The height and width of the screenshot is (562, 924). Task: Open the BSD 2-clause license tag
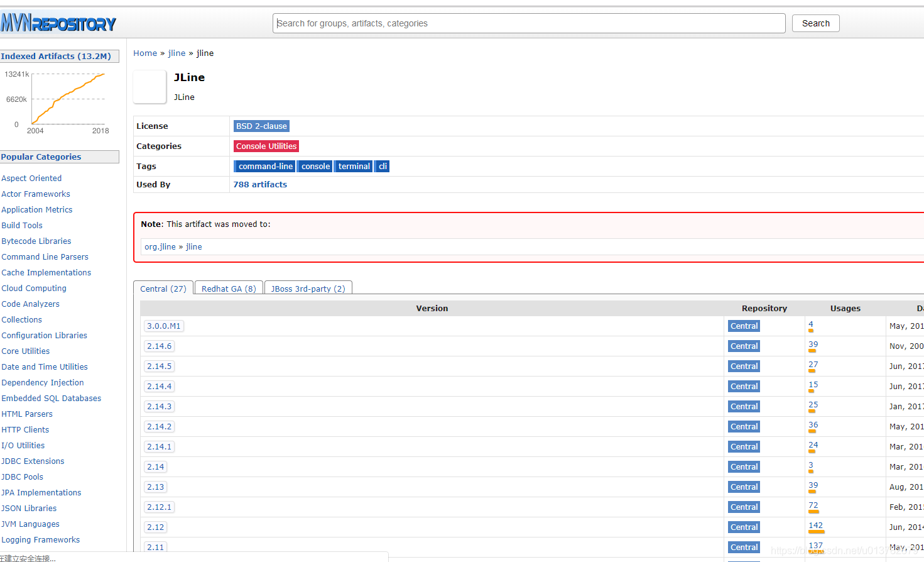(x=261, y=126)
